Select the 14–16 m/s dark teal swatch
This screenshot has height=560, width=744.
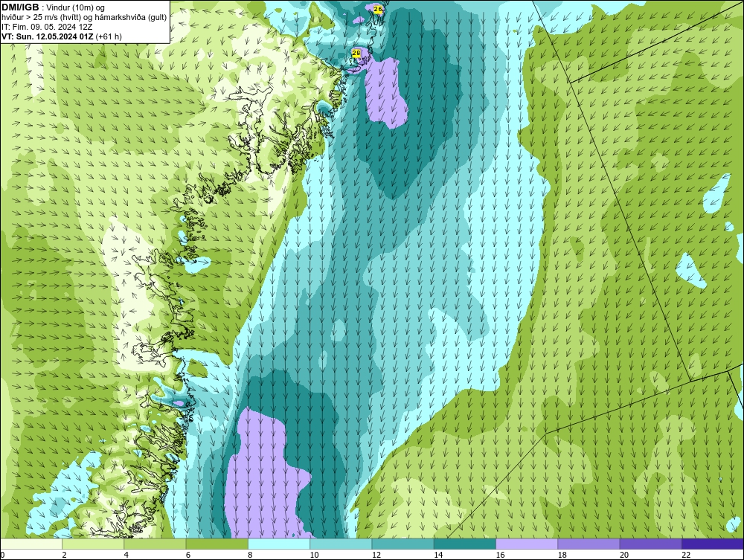(x=465, y=544)
